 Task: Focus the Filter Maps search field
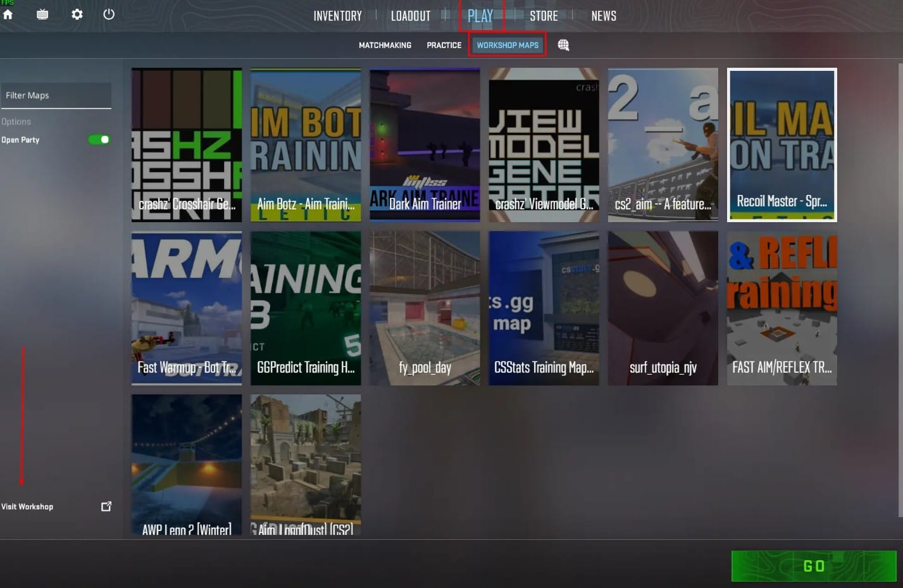point(56,96)
